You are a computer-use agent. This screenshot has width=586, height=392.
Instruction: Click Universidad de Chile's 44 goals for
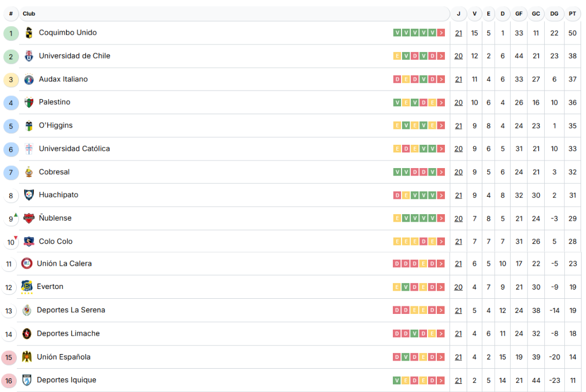519,56
